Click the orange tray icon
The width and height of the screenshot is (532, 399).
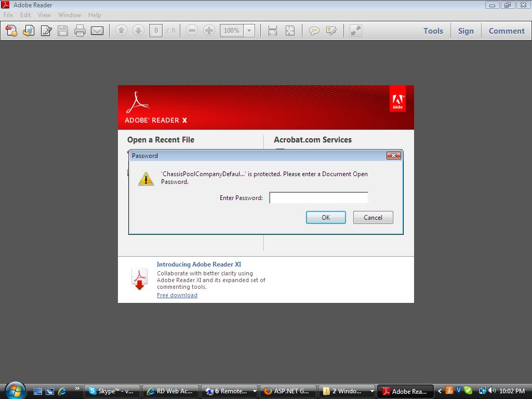click(x=449, y=391)
